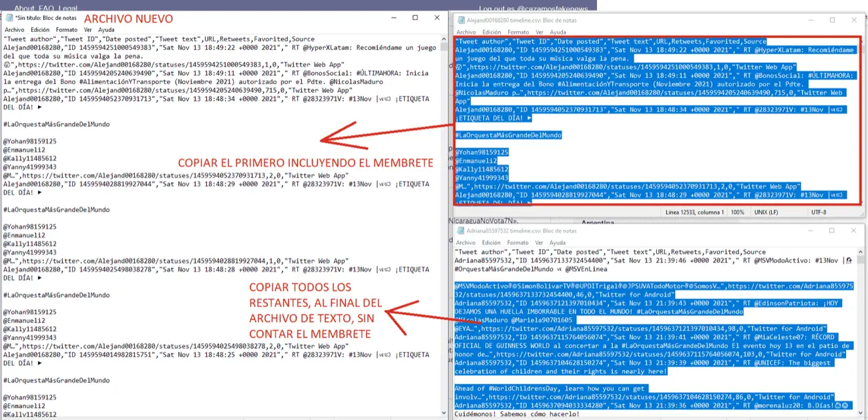Maximize the Adriana85597532 timeline.csv window
Viewport: 868px width, 420px height.
(832, 230)
